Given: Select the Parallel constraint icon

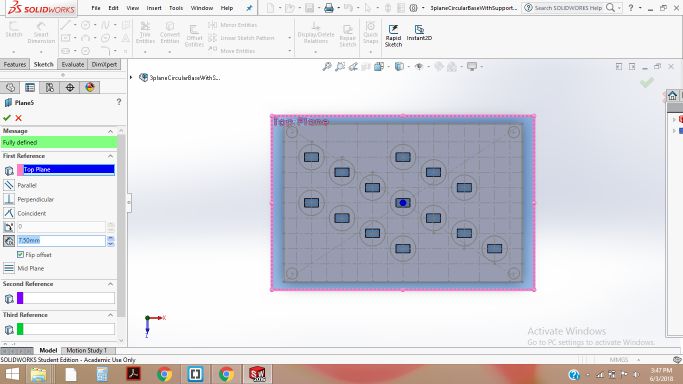Looking at the screenshot, I should [9, 185].
